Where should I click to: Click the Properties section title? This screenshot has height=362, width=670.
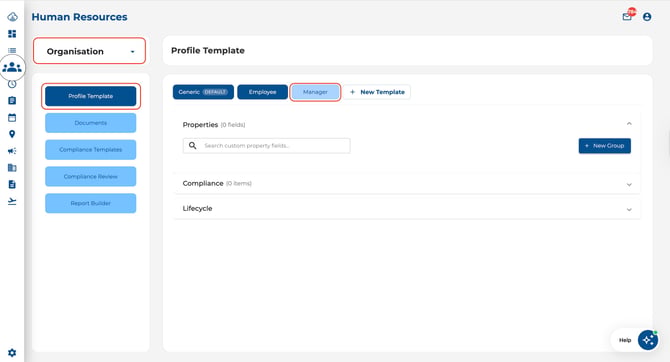click(x=200, y=125)
